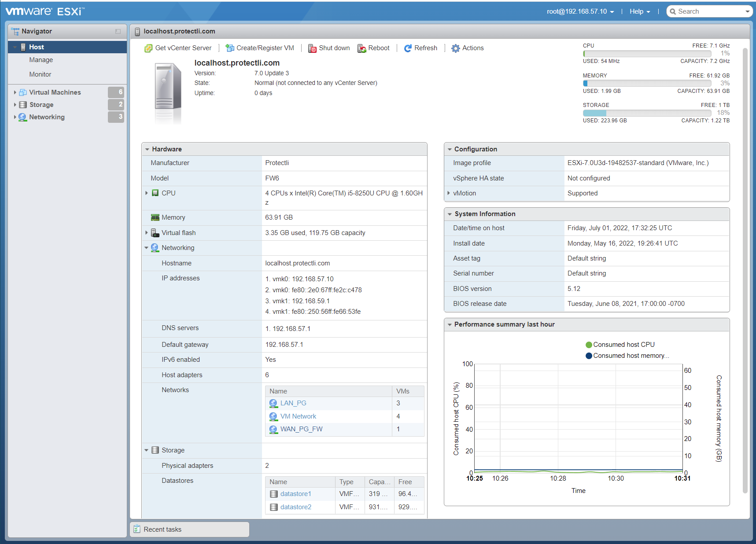This screenshot has width=756, height=544.
Task: Open the WAN_PG_FW network link
Action: pos(301,429)
